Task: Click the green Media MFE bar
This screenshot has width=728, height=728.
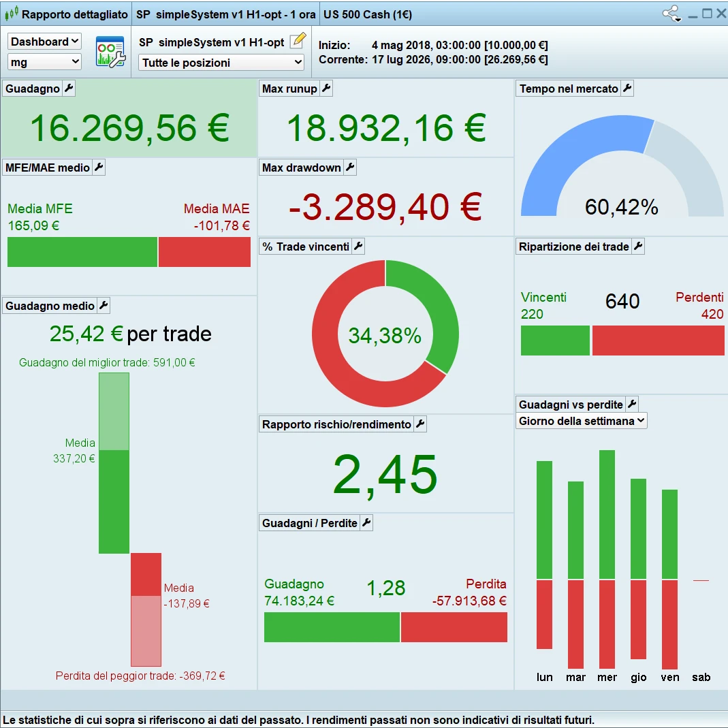Action: [x=82, y=252]
